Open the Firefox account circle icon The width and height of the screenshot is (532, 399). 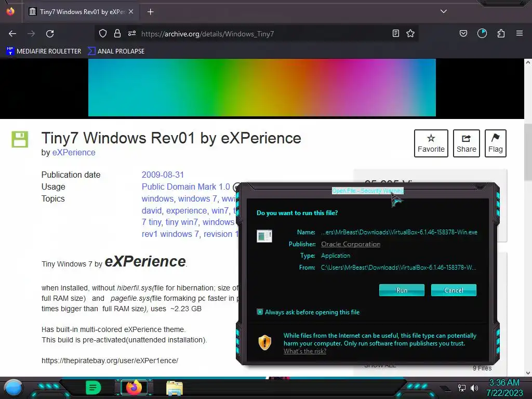[482, 33]
